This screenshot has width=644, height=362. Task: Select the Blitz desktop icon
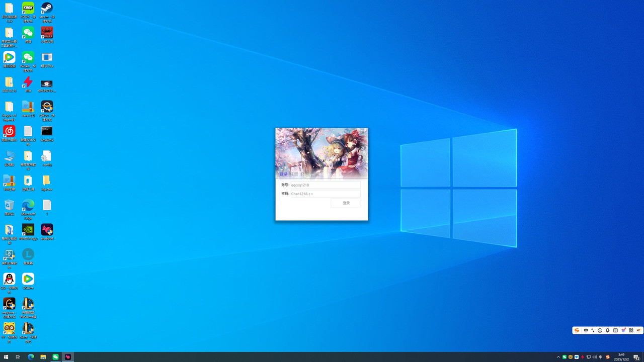pyautogui.click(x=28, y=84)
